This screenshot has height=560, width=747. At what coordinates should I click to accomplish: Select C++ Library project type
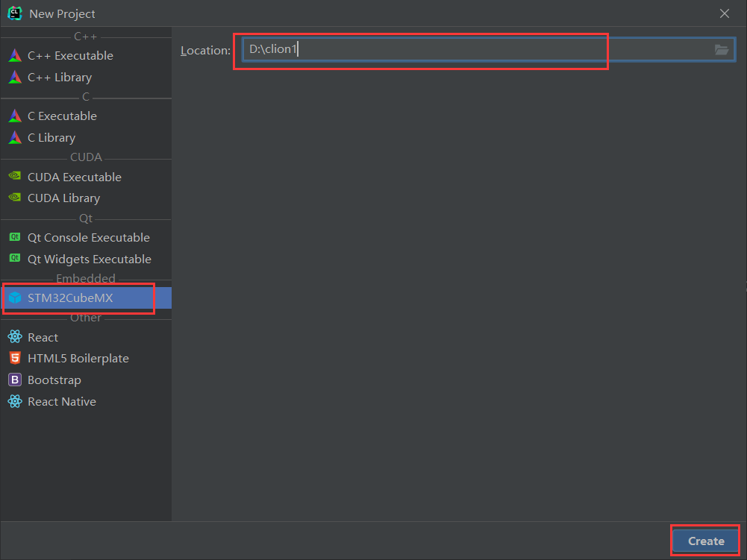[87, 77]
